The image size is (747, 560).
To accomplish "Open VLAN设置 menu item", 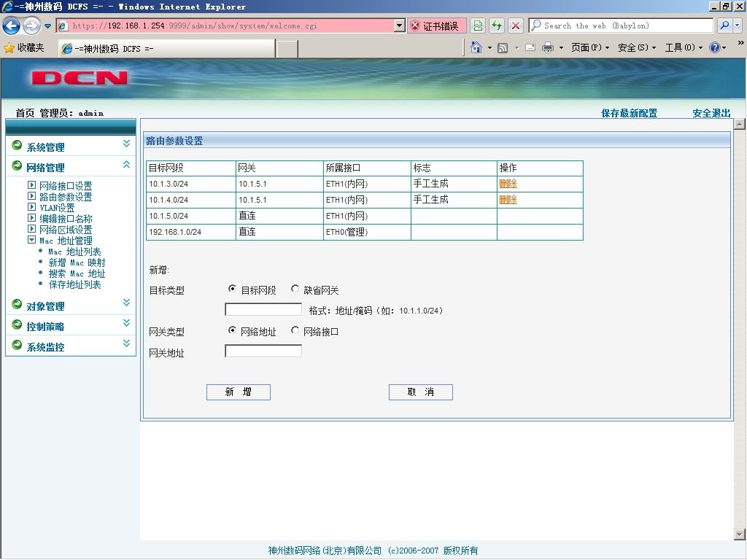I will (57, 208).
